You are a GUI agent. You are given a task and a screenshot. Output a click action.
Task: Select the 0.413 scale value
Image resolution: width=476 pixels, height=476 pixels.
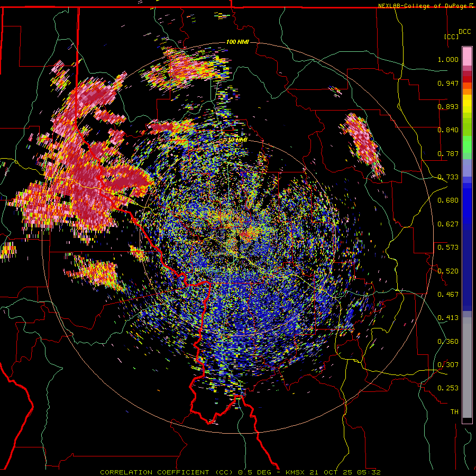pyautogui.click(x=448, y=317)
